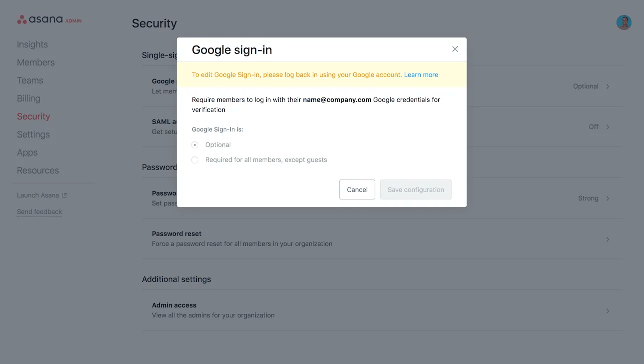644x364 pixels.
Task: Open the Teams section
Action: point(30,80)
